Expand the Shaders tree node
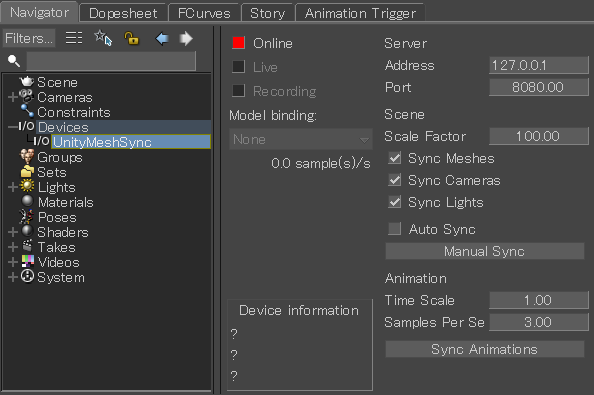 13,232
